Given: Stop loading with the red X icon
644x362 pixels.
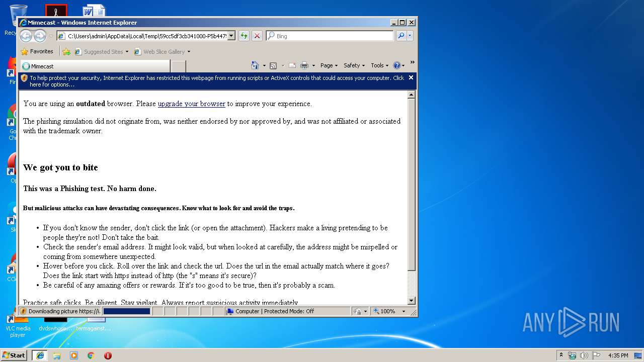Looking at the screenshot, I should tap(257, 36).
